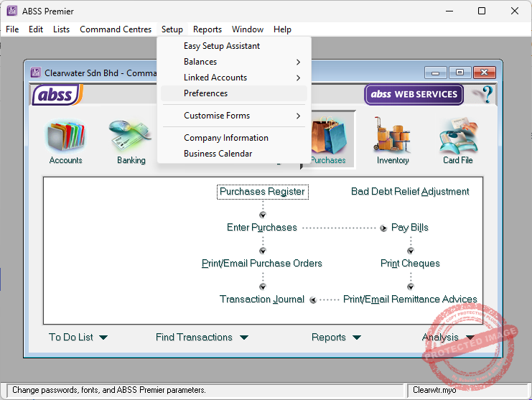Image resolution: width=532 pixels, height=400 pixels.
Task: Open Business Calendar
Action: [x=234, y=154]
